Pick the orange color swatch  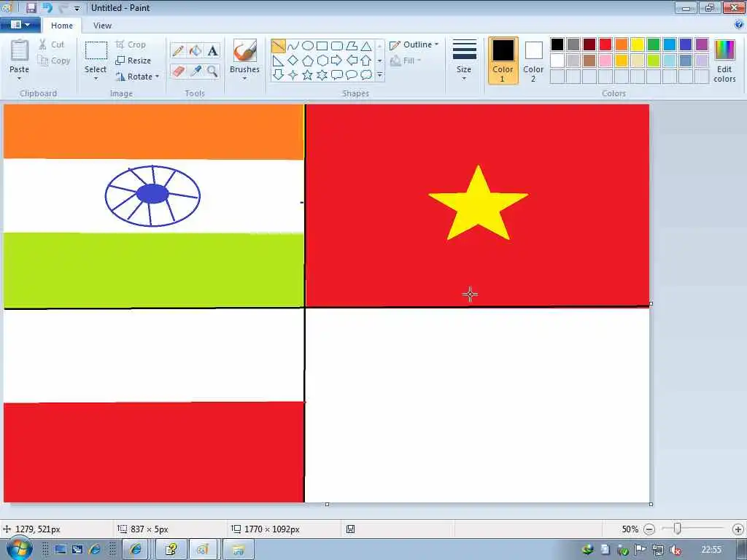622,44
